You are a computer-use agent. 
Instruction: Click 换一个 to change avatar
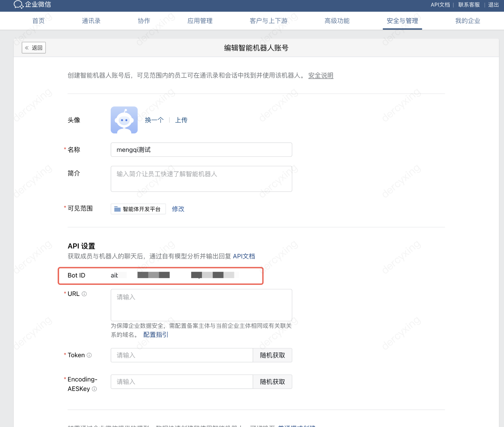154,120
